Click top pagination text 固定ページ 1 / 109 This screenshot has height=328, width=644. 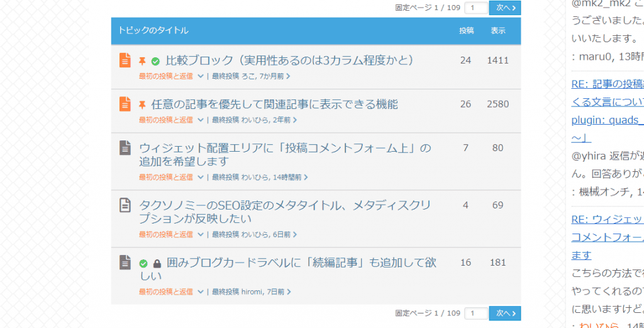tap(428, 8)
